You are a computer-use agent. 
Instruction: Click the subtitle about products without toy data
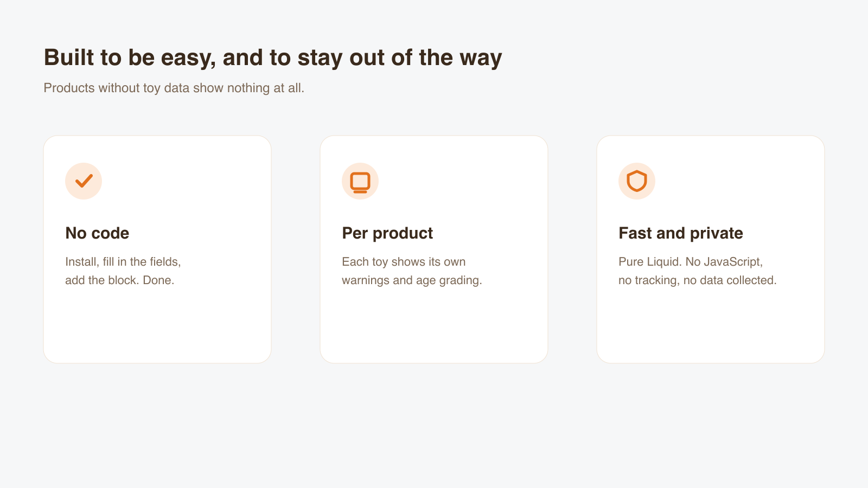coord(174,88)
